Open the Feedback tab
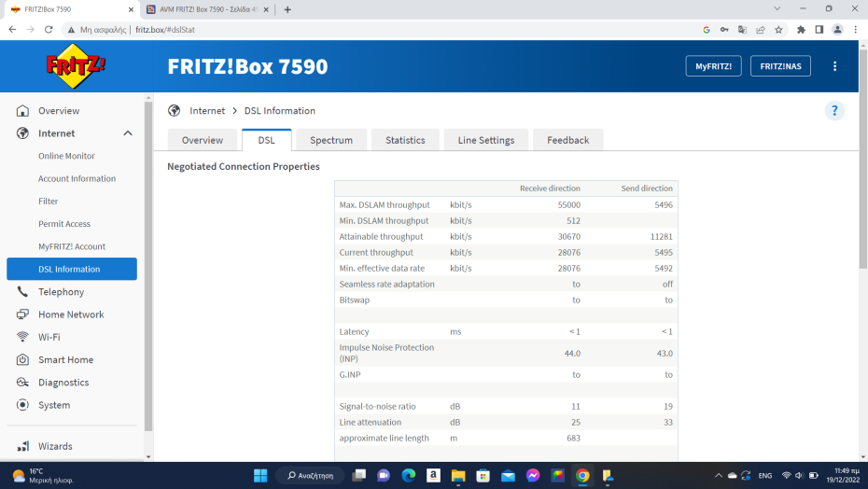 point(568,140)
